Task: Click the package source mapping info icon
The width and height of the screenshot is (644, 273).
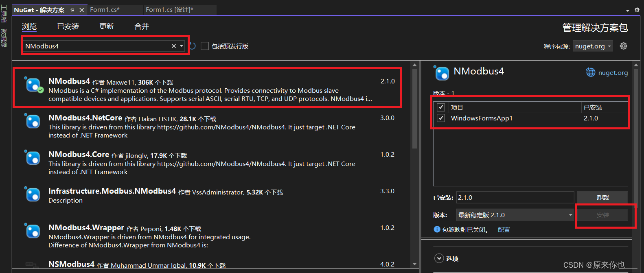Action: pyautogui.click(x=437, y=229)
